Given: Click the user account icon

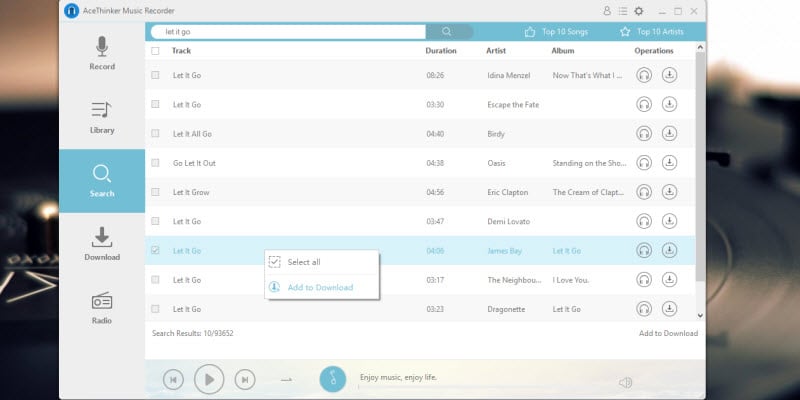Looking at the screenshot, I should (x=607, y=11).
